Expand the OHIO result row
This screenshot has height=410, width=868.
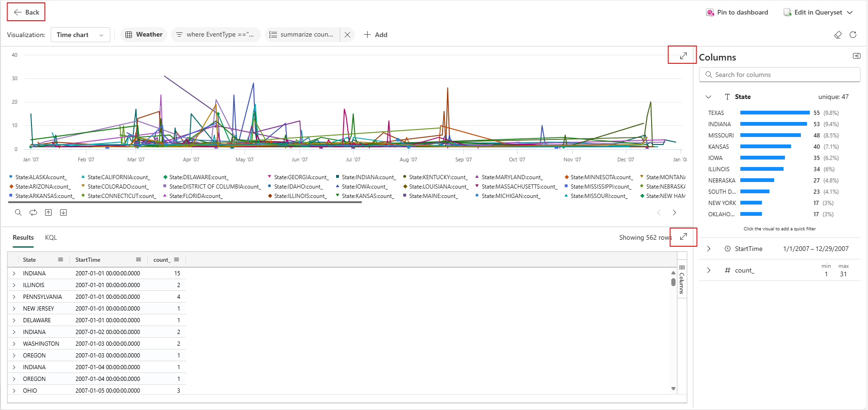click(14, 390)
